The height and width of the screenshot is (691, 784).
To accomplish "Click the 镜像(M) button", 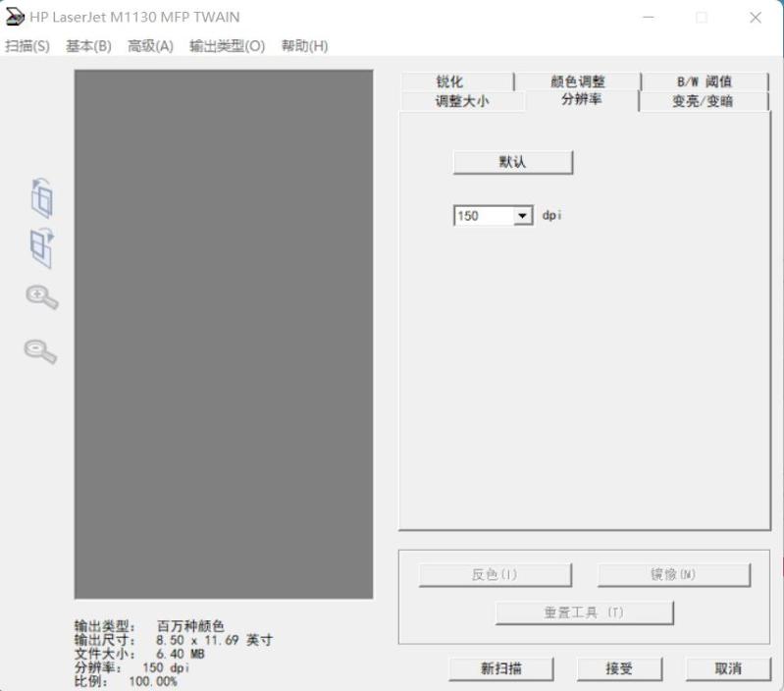I will tap(673, 574).
